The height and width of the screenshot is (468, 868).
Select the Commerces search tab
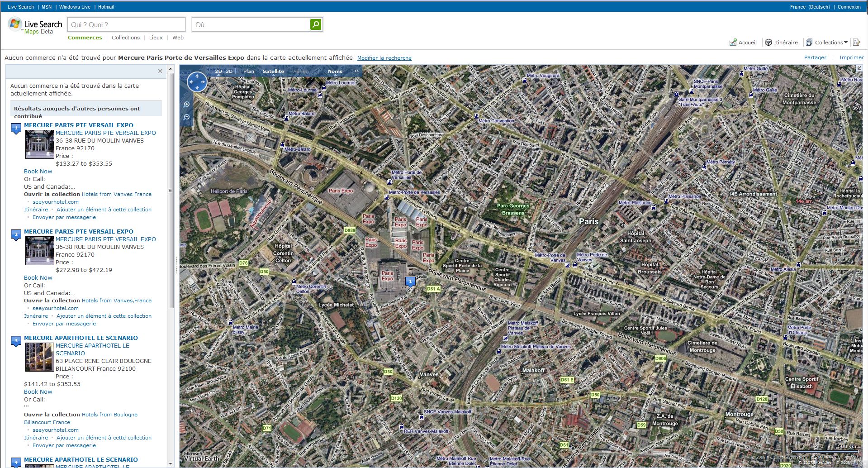point(85,38)
